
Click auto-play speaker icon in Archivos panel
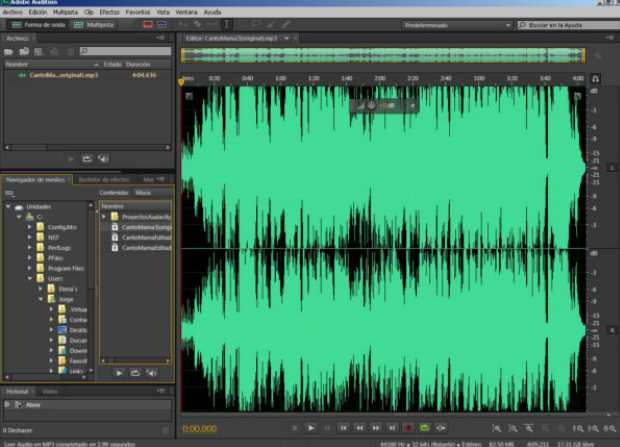(x=103, y=158)
